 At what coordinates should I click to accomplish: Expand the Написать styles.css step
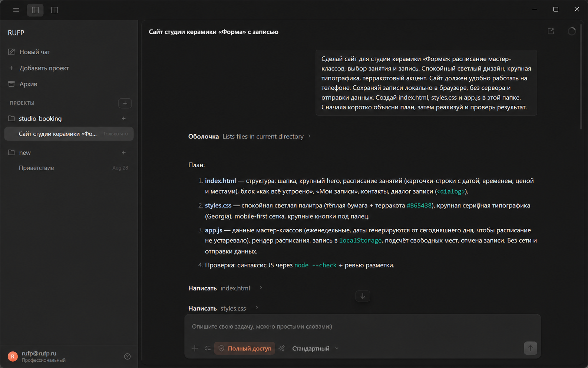(x=223, y=308)
